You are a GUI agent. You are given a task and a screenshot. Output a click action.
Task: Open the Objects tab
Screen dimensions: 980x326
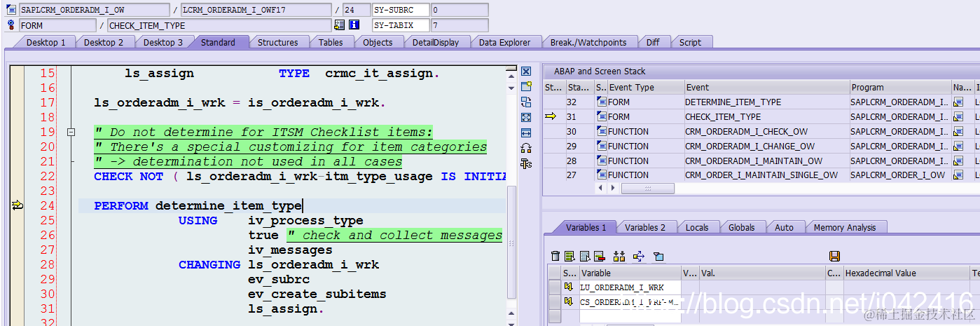point(378,43)
